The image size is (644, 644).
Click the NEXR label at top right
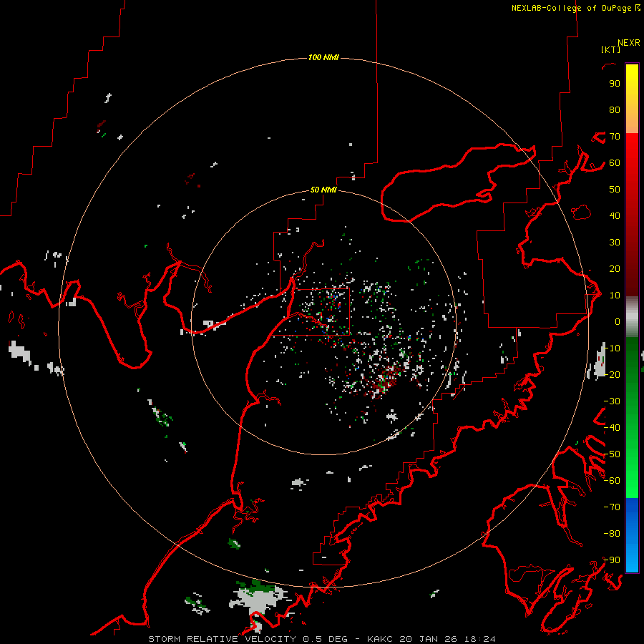click(629, 43)
